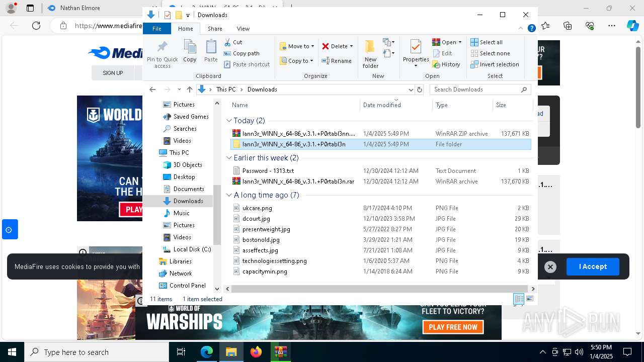
Task: Dismiss cookie notice with X button
Action: (550, 267)
